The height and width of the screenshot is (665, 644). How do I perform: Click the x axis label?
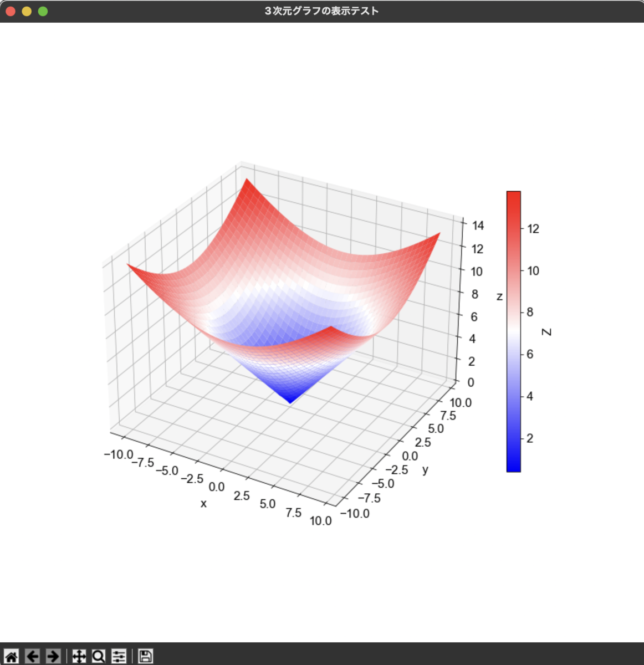click(203, 503)
